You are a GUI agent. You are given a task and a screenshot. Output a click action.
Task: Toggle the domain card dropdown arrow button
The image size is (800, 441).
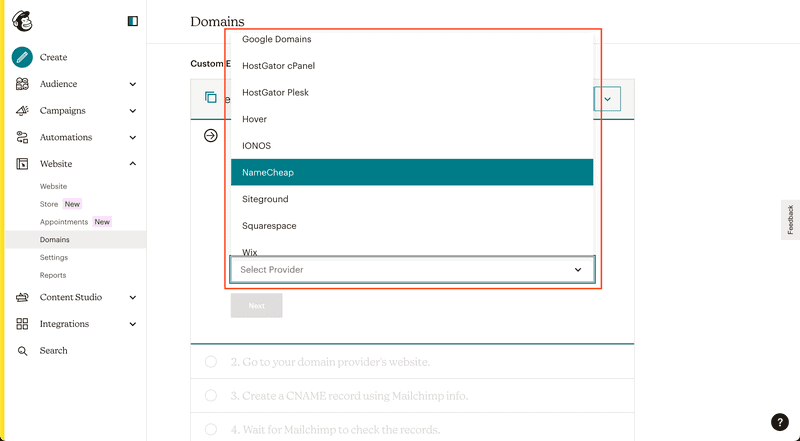(x=607, y=99)
